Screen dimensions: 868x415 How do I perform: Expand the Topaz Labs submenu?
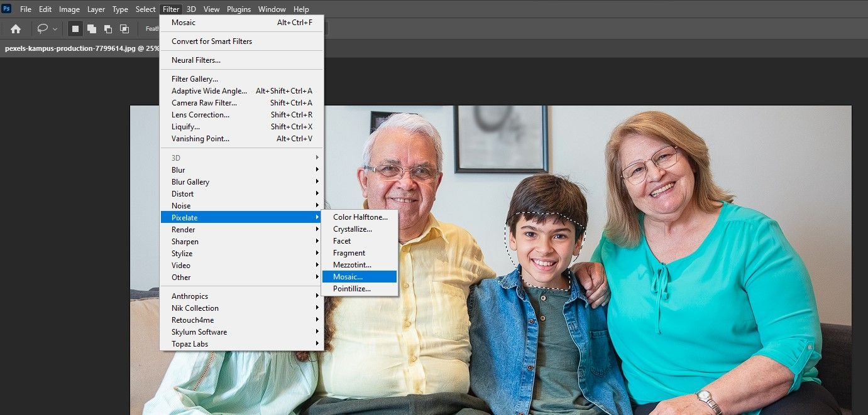tap(242, 344)
